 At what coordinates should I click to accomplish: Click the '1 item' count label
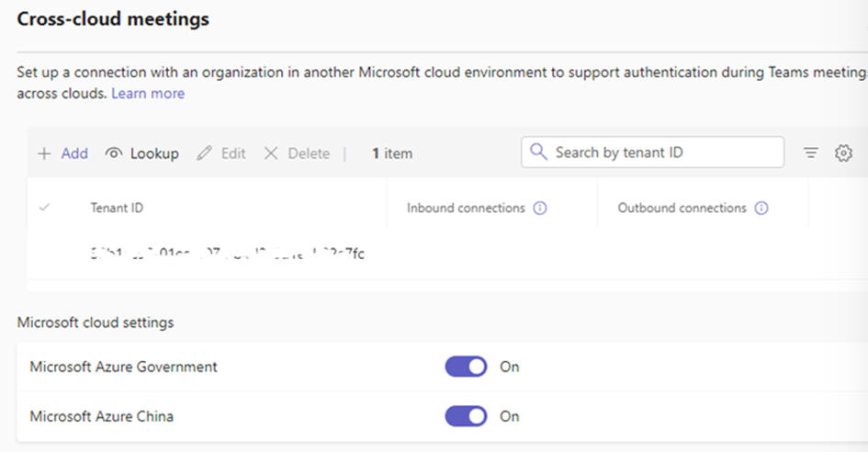(392, 153)
